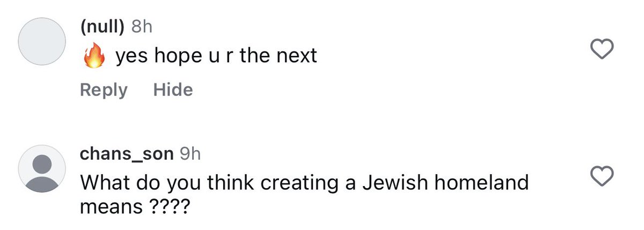Click the fire emoji in the comment
This screenshot has height=230, width=644.
point(94,55)
